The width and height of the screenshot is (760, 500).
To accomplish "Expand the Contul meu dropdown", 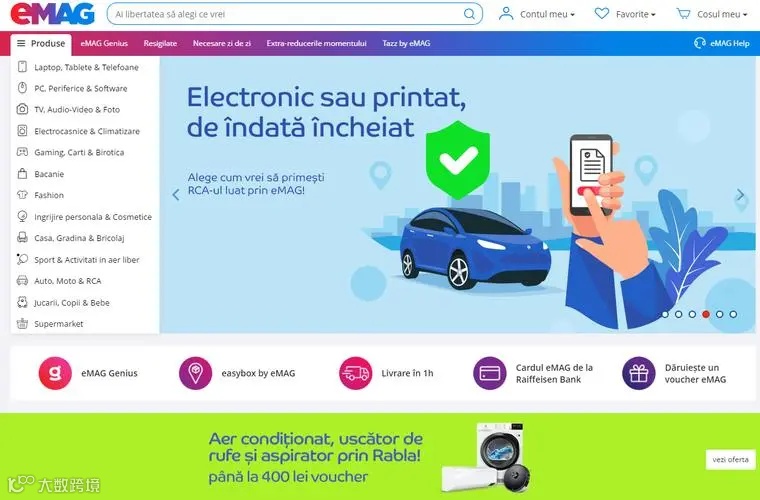I will (x=537, y=14).
